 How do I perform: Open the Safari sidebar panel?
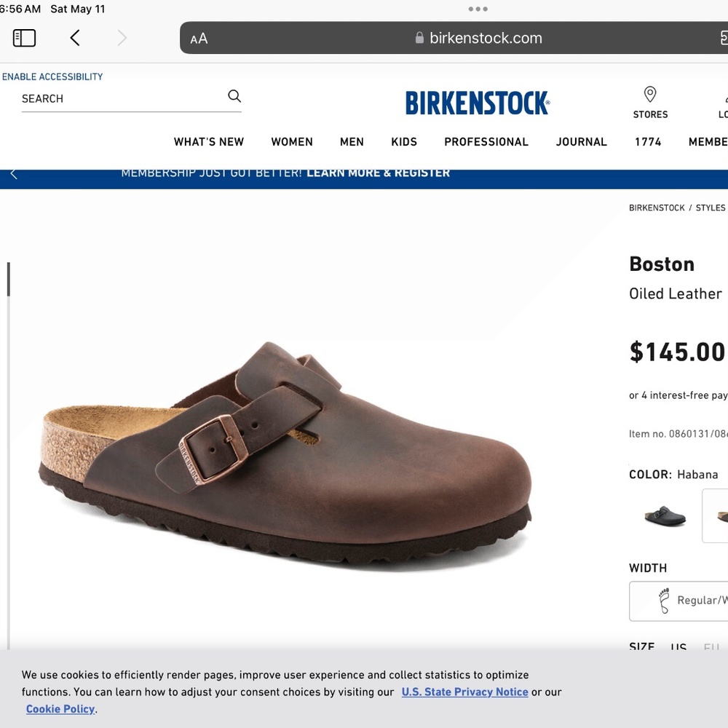(24, 38)
